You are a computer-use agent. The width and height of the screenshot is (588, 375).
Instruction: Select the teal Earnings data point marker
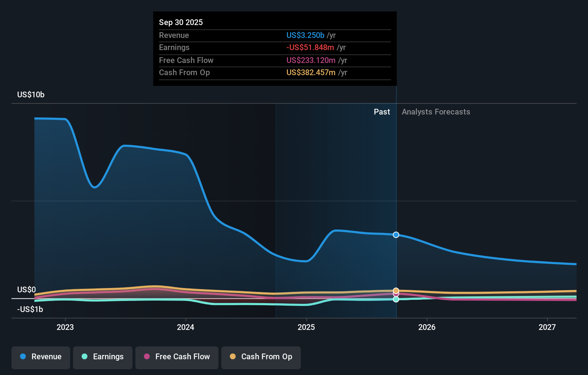click(396, 299)
